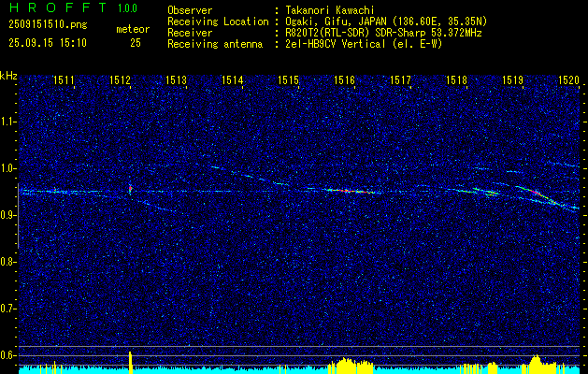Click the tall yellow level spike at 1512

click(x=131, y=363)
